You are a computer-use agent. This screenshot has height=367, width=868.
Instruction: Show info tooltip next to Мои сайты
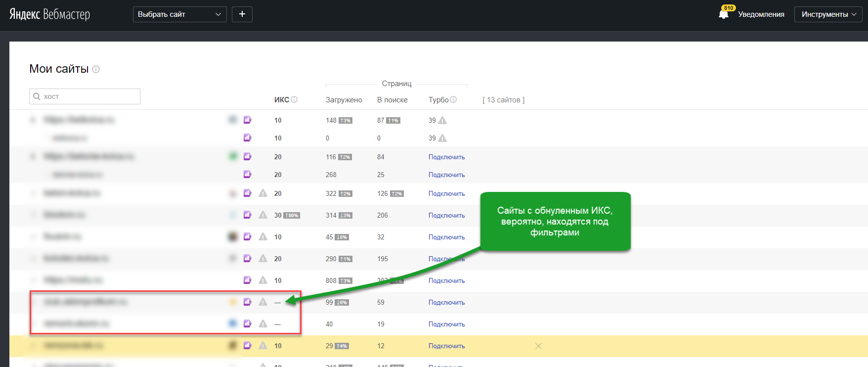point(96,69)
